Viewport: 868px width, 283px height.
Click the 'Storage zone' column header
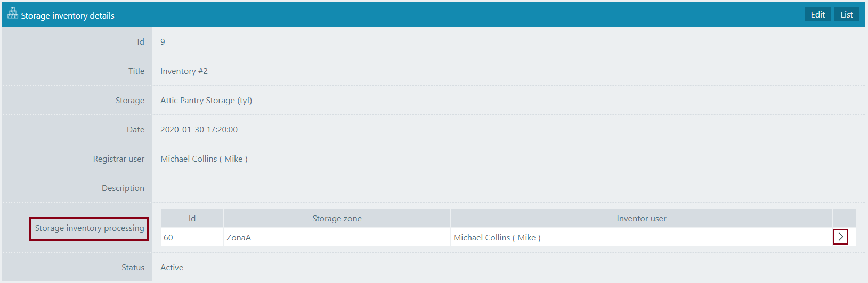[337, 219]
